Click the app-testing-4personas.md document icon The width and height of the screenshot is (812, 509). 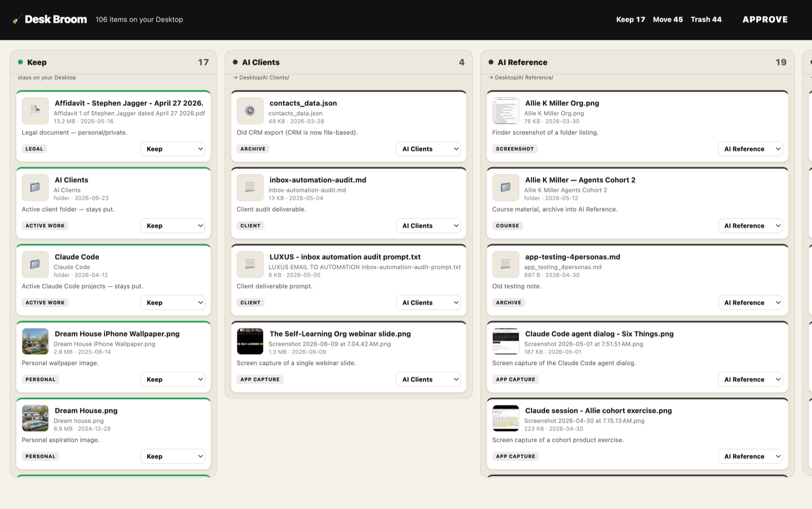coord(505,264)
